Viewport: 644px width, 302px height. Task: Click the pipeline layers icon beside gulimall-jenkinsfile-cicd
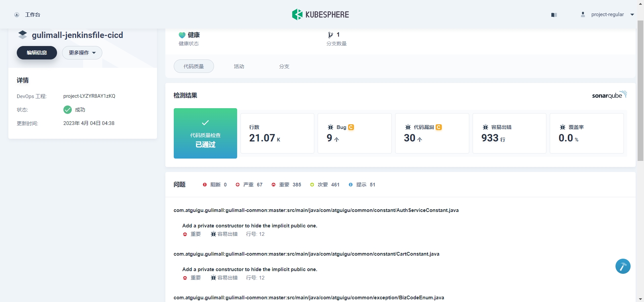coord(22,35)
